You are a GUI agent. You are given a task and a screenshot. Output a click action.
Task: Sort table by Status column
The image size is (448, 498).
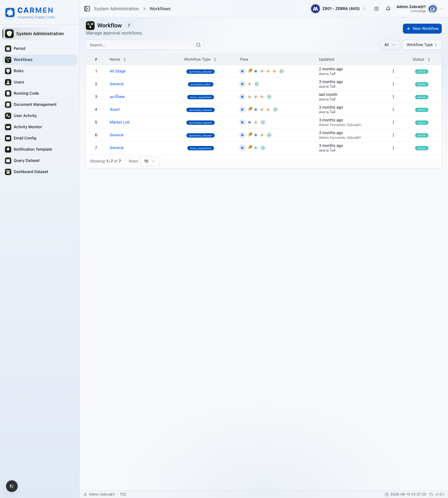click(x=422, y=59)
